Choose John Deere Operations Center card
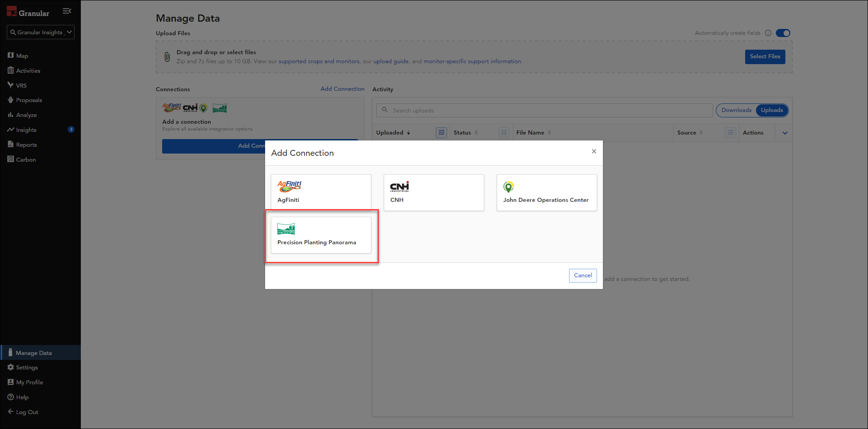The width and height of the screenshot is (868, 429). [x=547, y=193]
